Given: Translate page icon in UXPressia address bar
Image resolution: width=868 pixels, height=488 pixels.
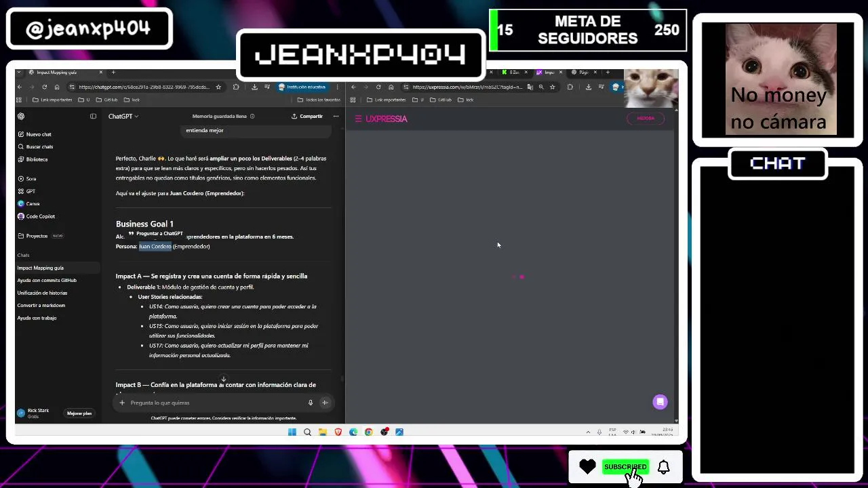Looking at the screenshot, I should point(532,87).
